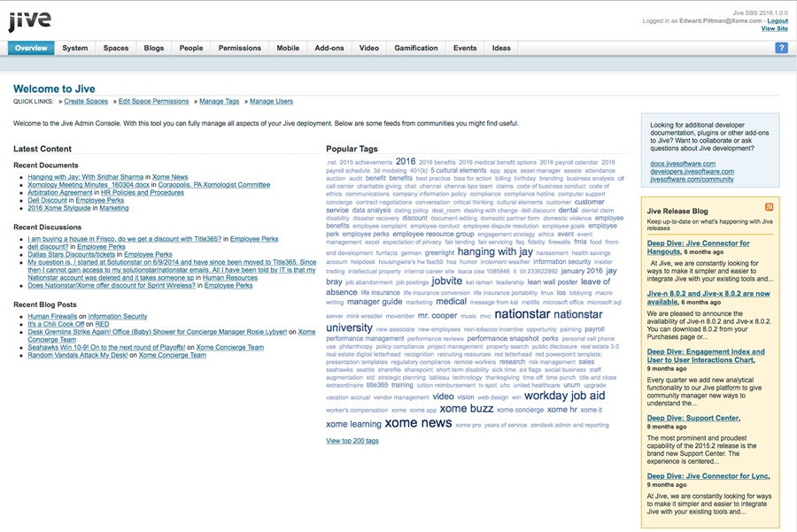Select the Ideas tab

501,48
